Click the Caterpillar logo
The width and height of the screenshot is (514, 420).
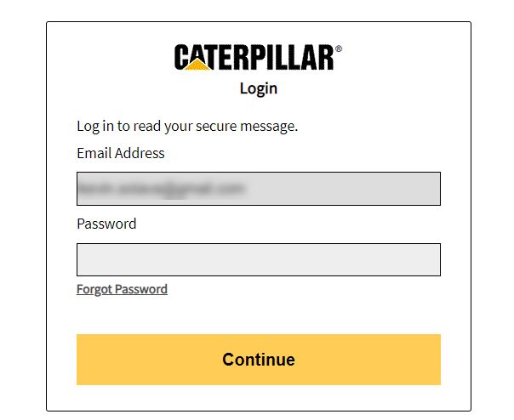coord(254,57)
